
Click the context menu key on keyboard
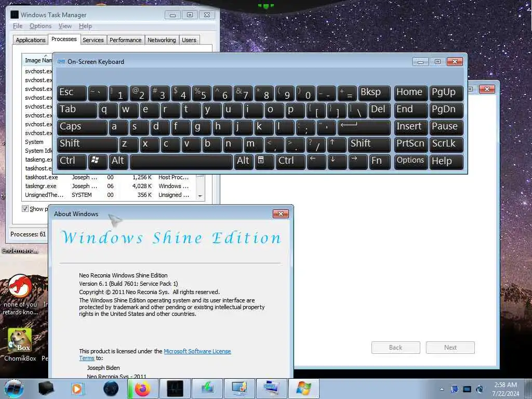pyautogui.click(x=264, y=161)
